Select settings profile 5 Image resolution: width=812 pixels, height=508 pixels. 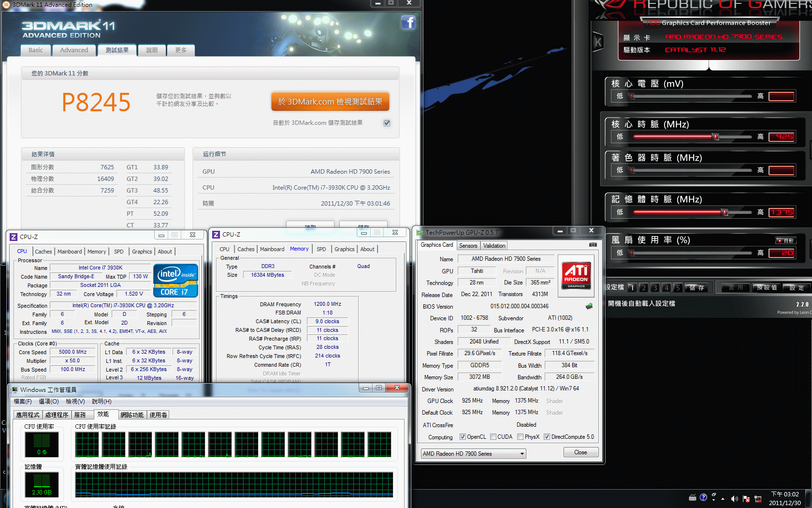tap(678, 288)
